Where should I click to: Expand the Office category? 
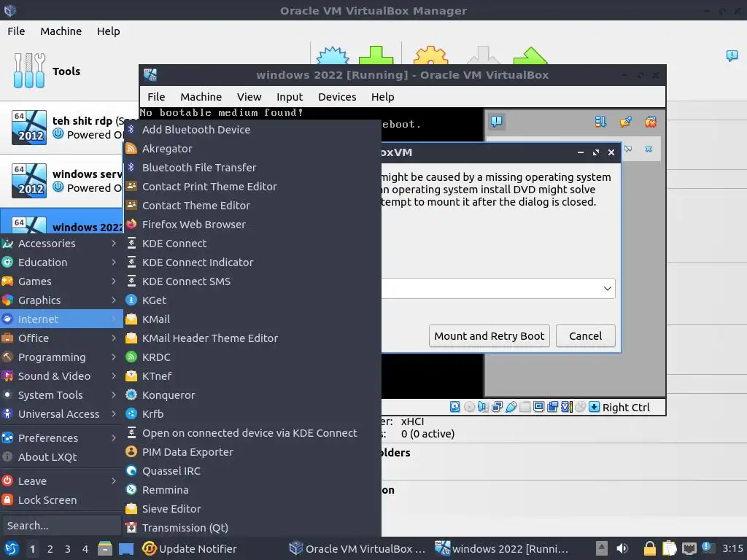coord(61,338)
